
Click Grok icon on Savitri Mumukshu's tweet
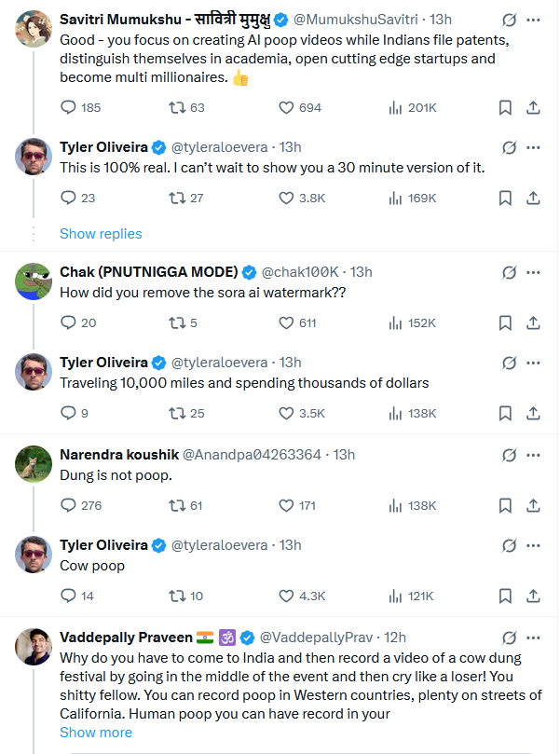[x=509, y=20]
